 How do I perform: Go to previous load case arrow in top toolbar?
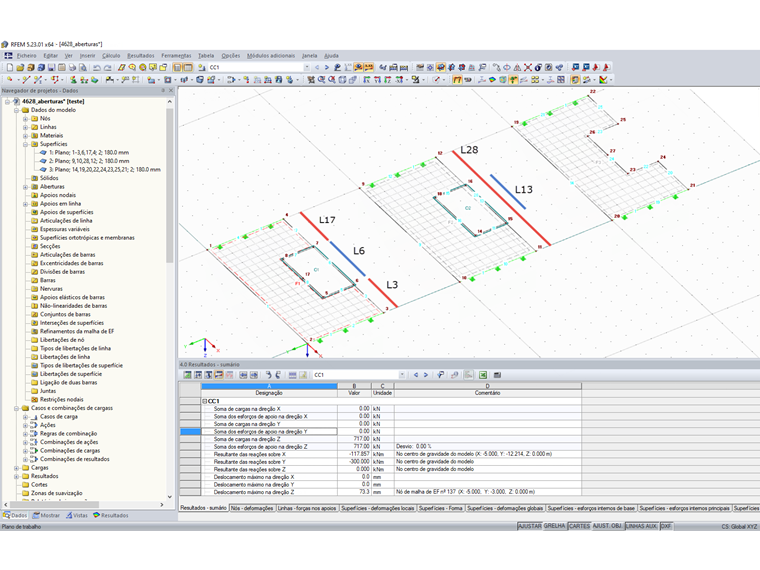tap(317, 67)
